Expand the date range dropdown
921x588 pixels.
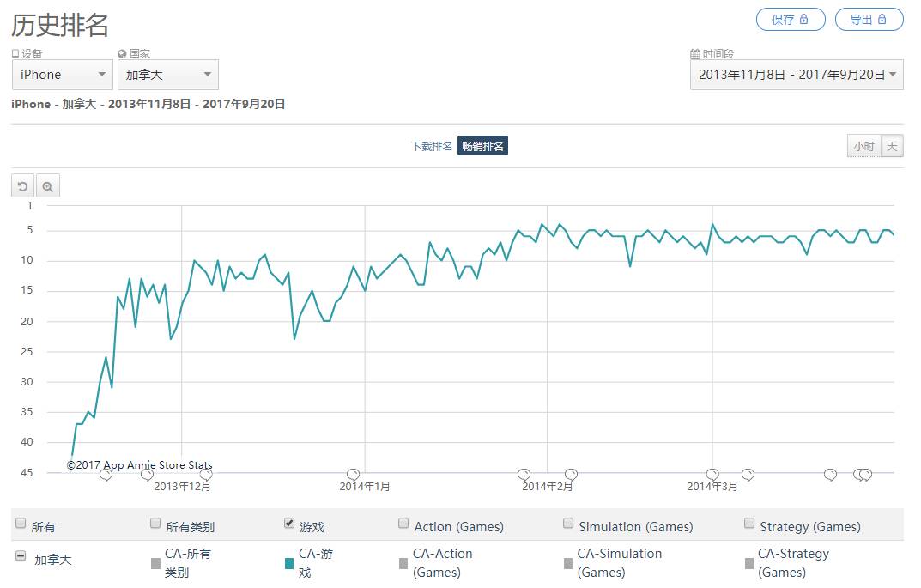click(x=797, y=75)
